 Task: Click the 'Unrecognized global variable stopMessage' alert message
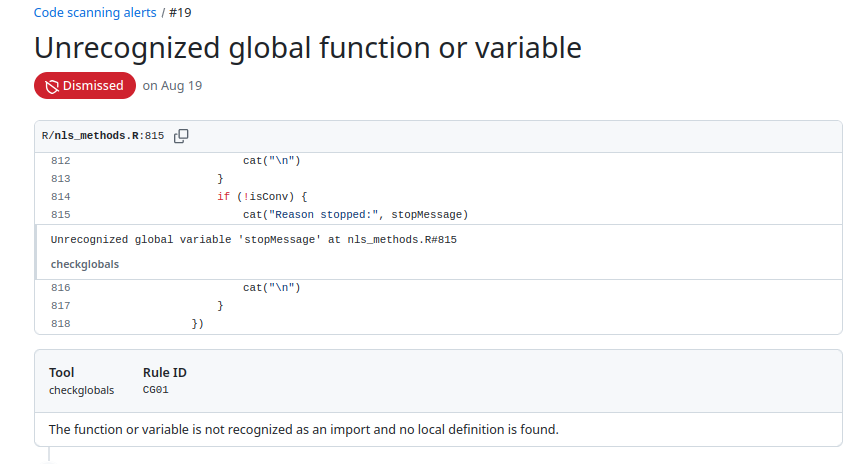pyautogui.click(x=254, y=240)
